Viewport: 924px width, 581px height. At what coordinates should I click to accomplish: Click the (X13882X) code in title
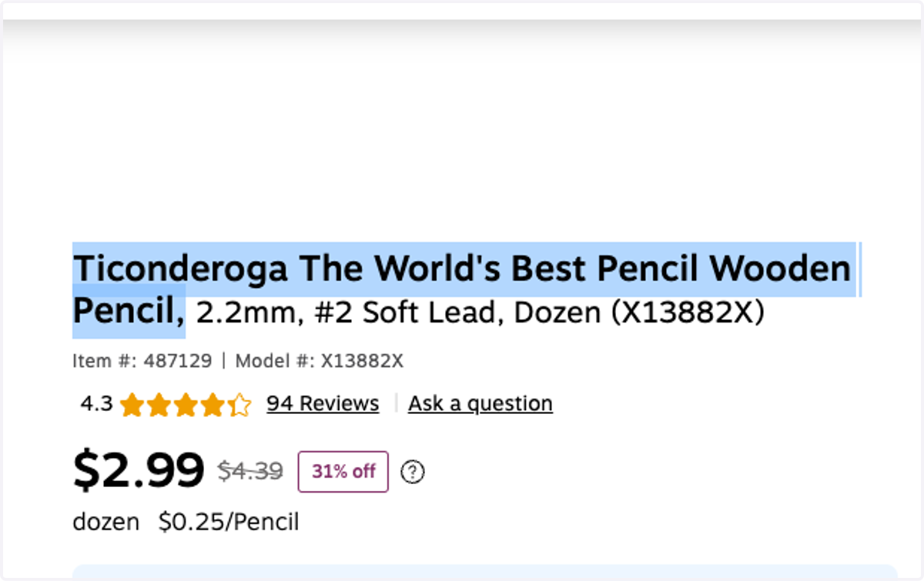tap(687, 313)
